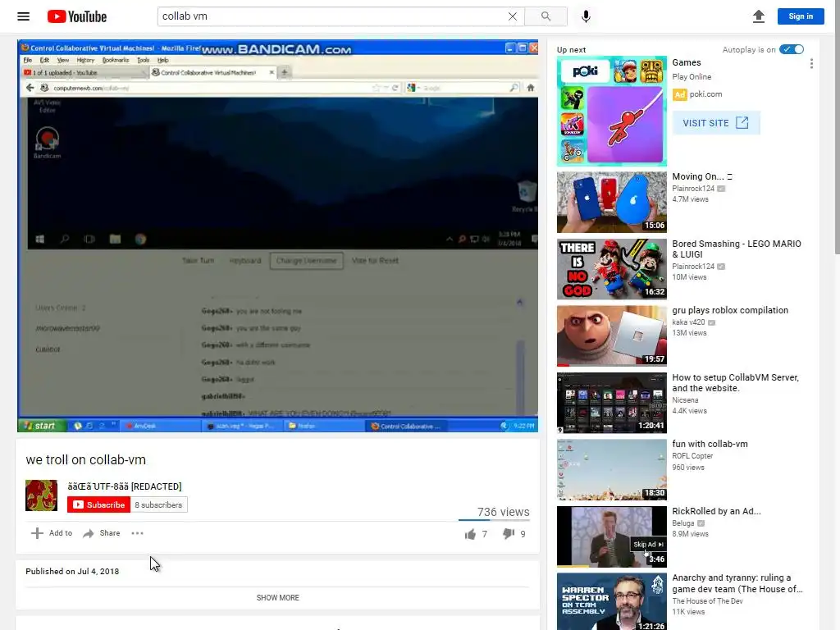Viewport: 840px width, 630px height.
Task: Open the more actions three-dot menu
Action: tap(137, 533)
